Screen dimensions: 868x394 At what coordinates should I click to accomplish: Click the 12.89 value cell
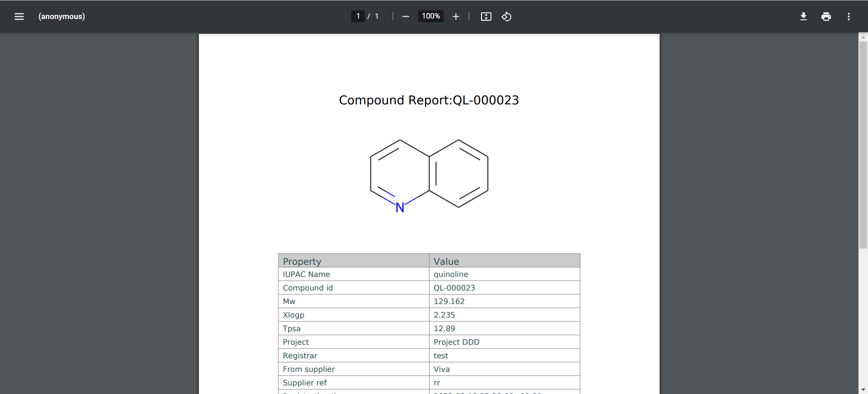pos(505,328)
